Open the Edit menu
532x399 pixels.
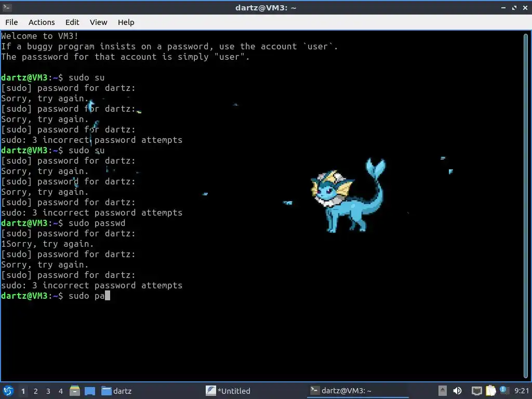[72, 22]
